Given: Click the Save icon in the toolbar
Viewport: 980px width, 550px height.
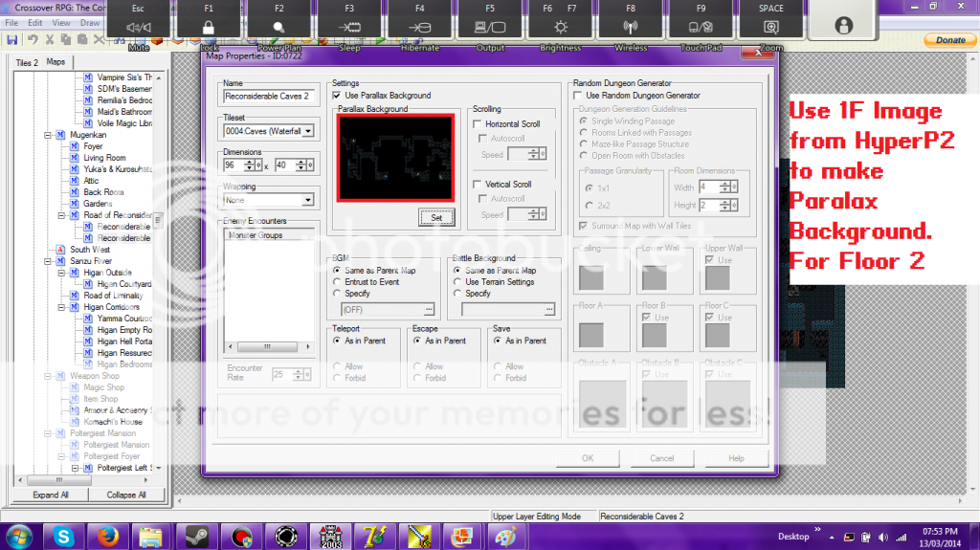Looking at the screenshot, I should pos(12,40).
